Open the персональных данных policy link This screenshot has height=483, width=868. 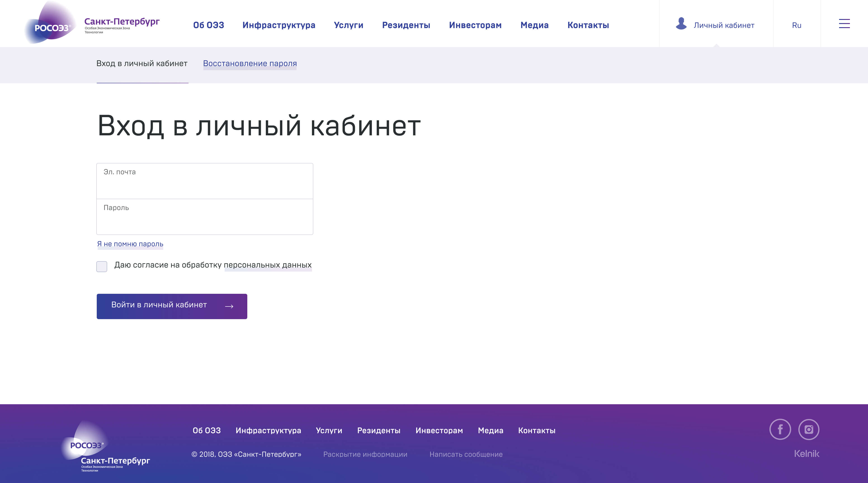pos(268,265)
